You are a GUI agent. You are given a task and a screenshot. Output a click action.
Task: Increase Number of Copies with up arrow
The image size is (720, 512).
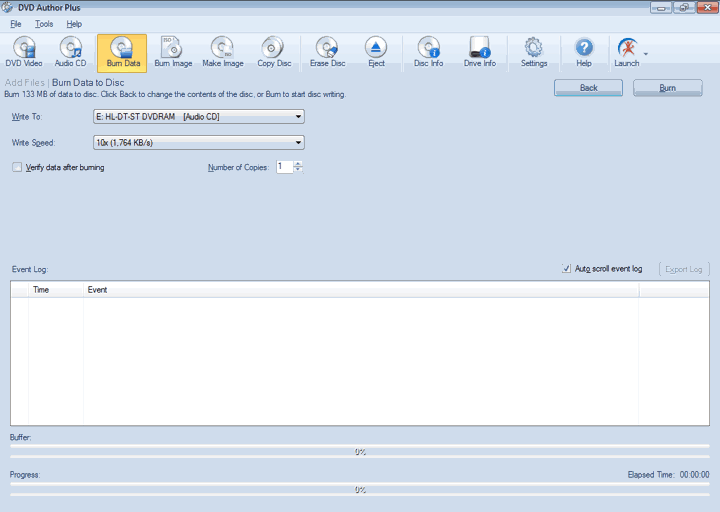[298, 163]
